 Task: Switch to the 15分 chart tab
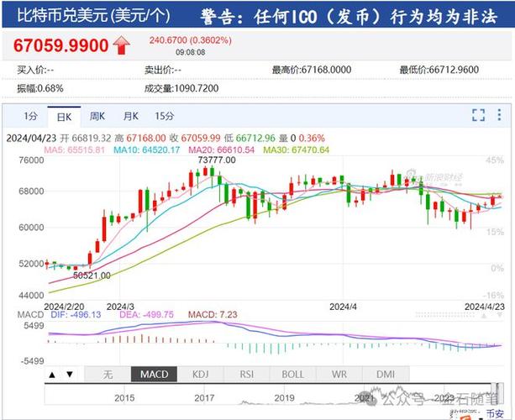pyautogui.click(x=164, y=116)
